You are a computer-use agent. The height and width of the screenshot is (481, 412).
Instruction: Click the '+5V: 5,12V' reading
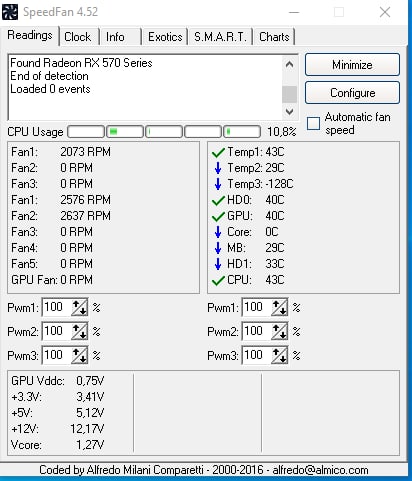coord(58,413)
